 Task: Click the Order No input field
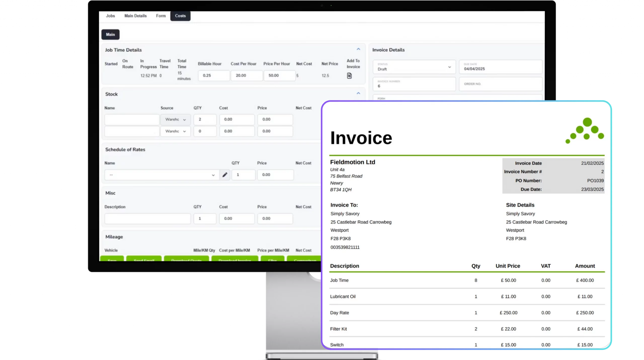coord(501,84)
